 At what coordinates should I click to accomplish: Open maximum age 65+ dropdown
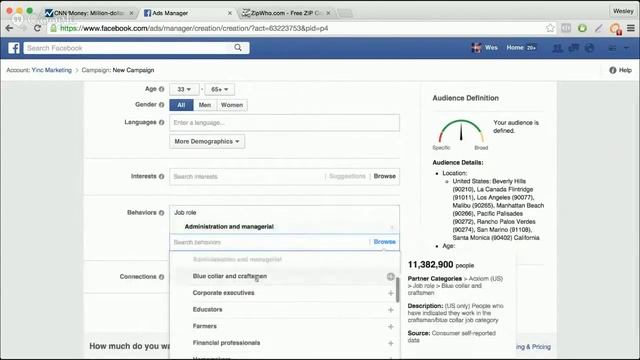(220, 89)
